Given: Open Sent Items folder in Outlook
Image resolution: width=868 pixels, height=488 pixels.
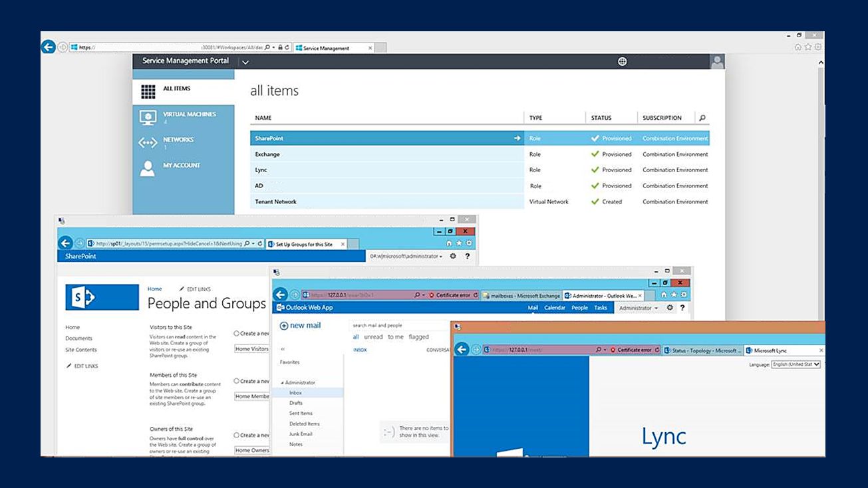Looking at the screenshot, I should tap(301, 414).
